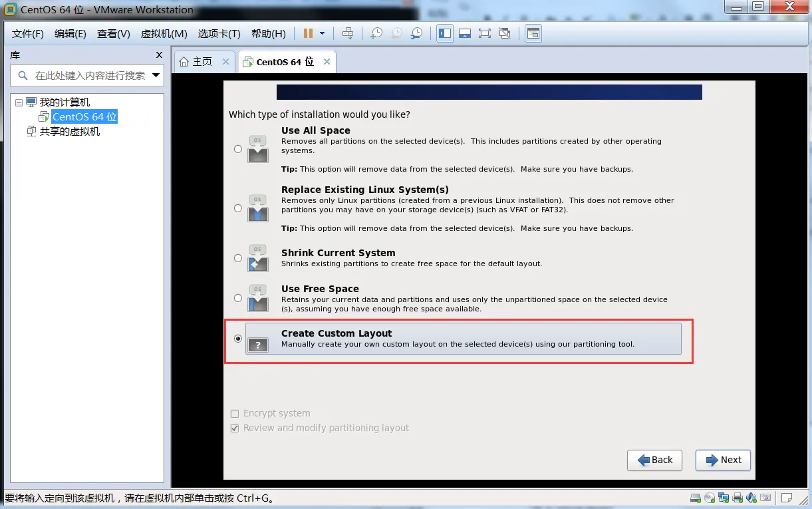Select 共享的虚拟机 in the library tree
The width and height of the screenshot is (812, 509).
click(70, 132)
